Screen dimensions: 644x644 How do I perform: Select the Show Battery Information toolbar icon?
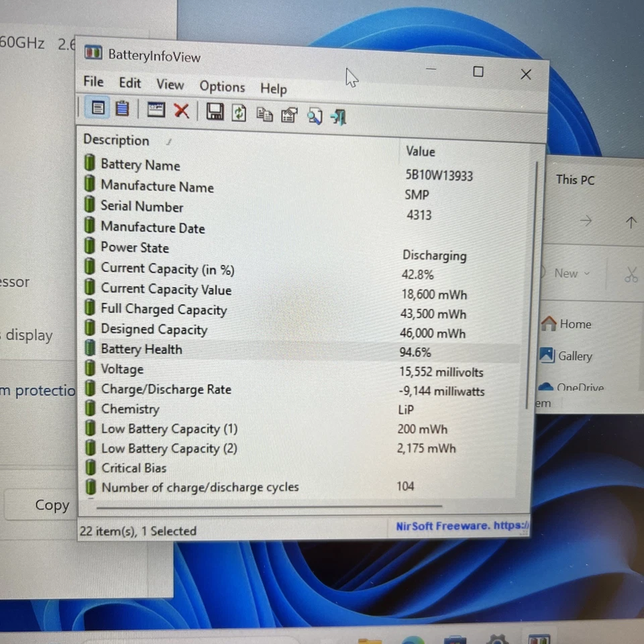click(x=97, y=107)
